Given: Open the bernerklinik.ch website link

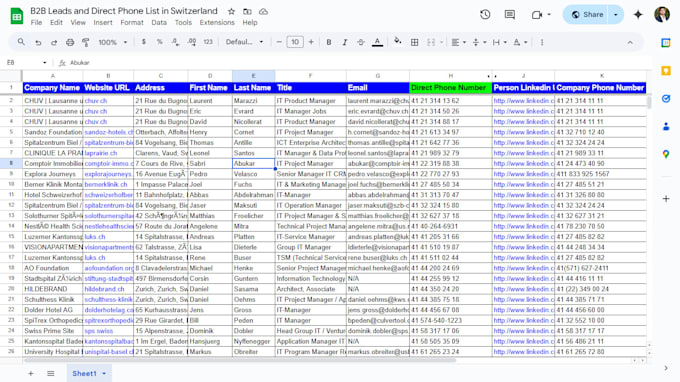Looking at the screenshot, I should (106, 184).
